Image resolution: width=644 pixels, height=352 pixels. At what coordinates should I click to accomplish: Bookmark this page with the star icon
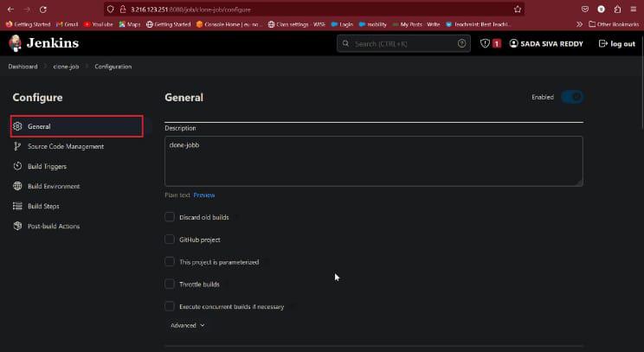[x=518, y=9]
